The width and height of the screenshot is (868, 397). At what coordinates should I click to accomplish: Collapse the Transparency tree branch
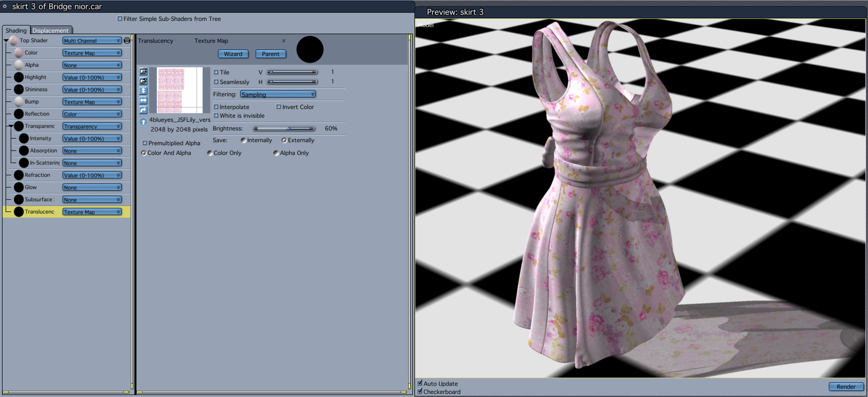point(11,126)
